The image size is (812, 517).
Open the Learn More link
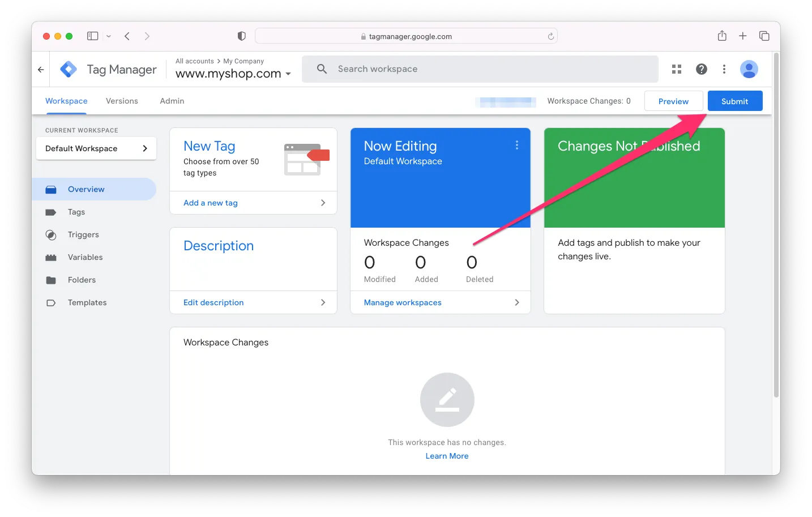(447, 456)
